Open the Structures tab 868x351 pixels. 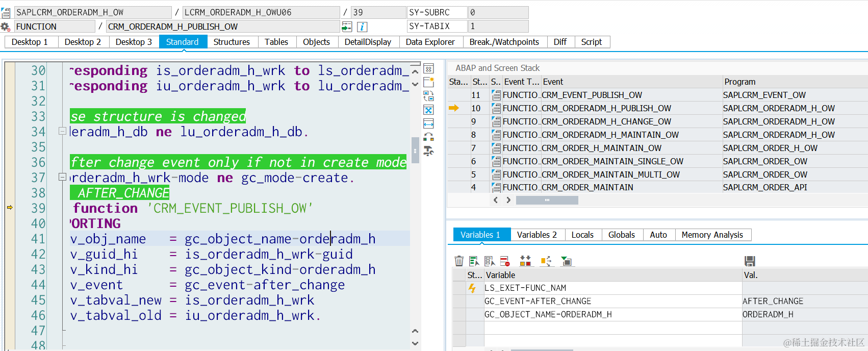coord(232,42)
